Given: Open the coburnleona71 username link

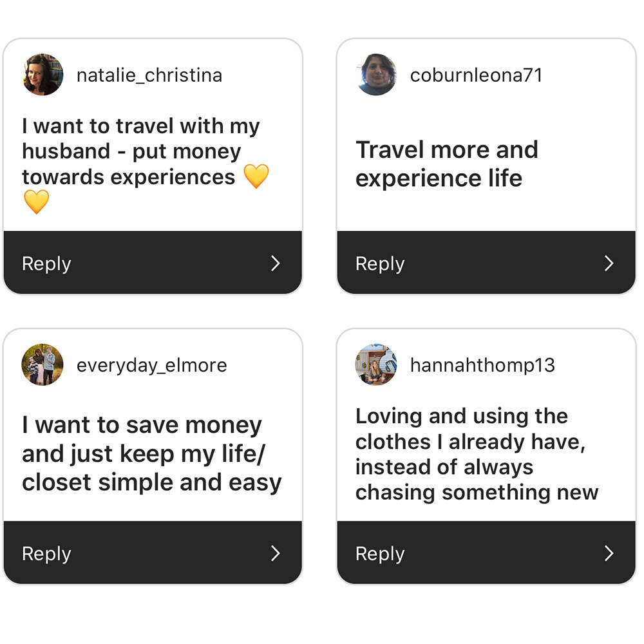Looking at the screenshot, I should pos(477,75).
